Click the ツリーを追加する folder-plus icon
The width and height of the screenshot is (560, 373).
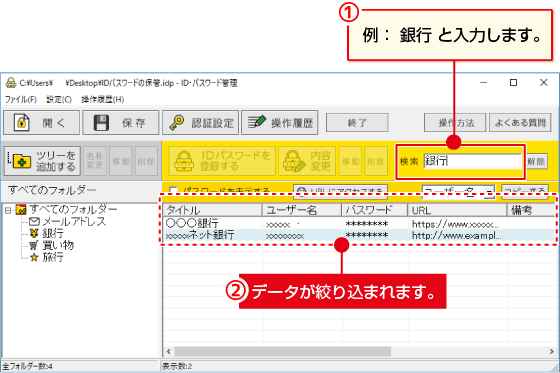coord(21,161)
